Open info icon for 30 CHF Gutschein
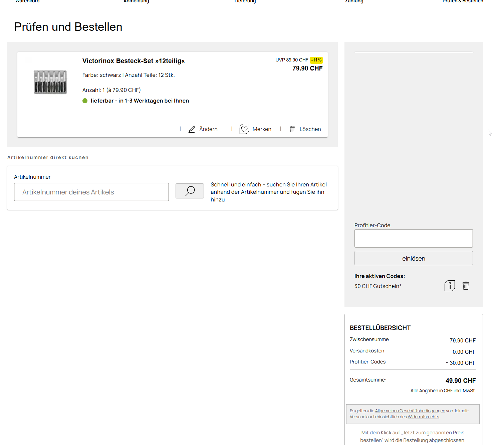Screen dimensions: 504x445 (450, 286)
